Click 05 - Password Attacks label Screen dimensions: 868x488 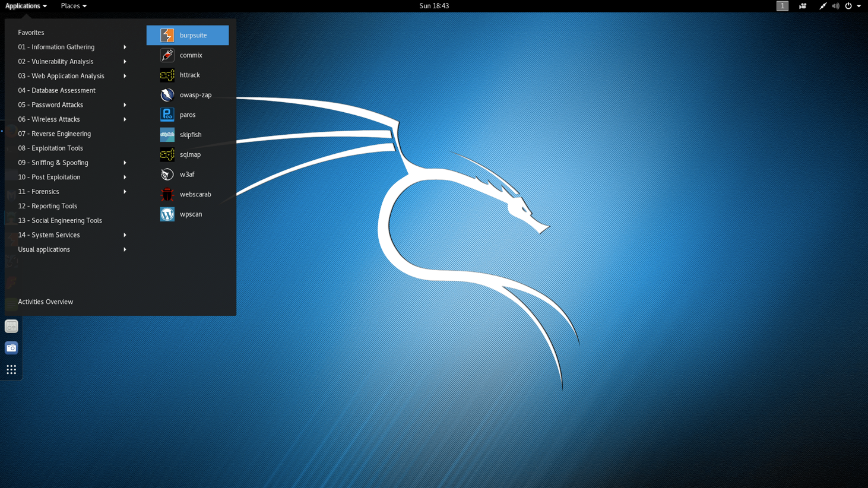[50, 105]
